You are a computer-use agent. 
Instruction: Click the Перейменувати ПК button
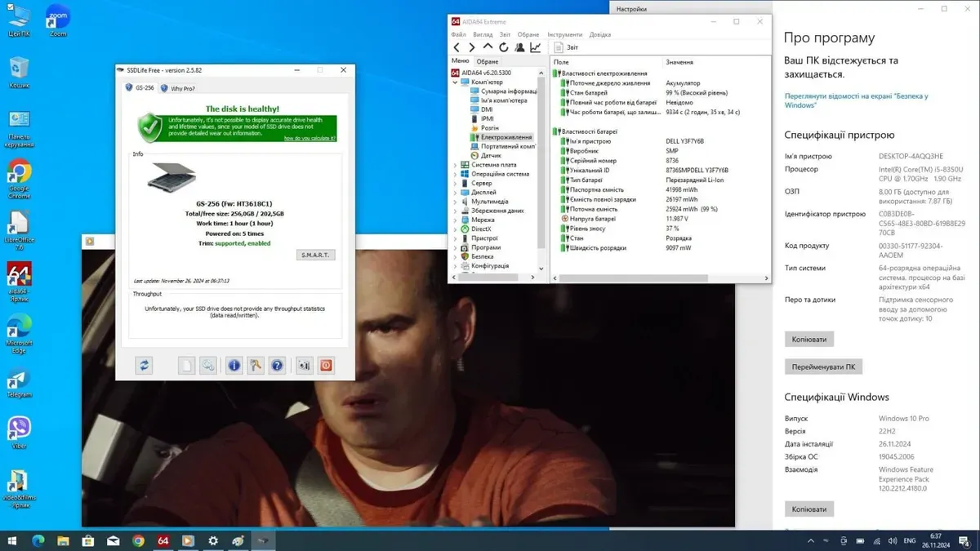823,367
